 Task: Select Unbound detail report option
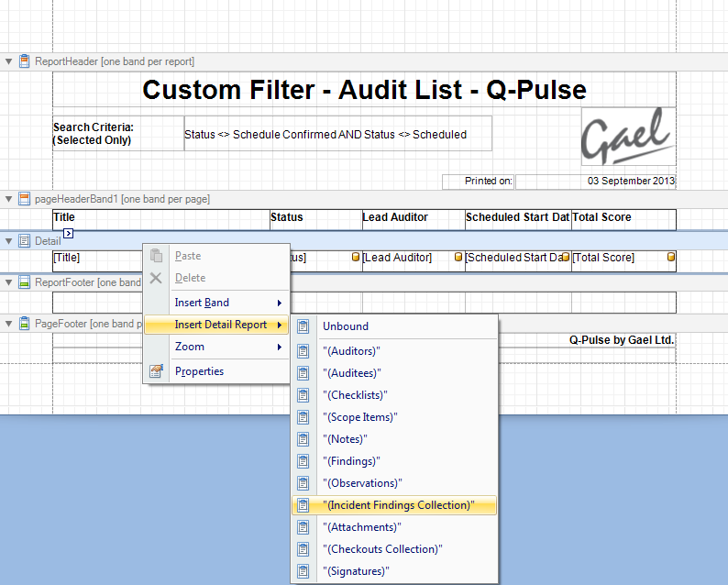(x=394, y=326)
